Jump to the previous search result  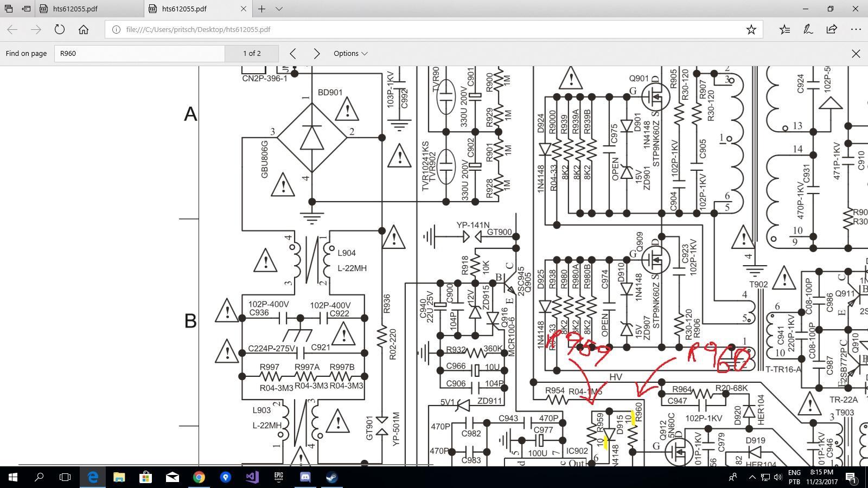click(x=293, y=53)
